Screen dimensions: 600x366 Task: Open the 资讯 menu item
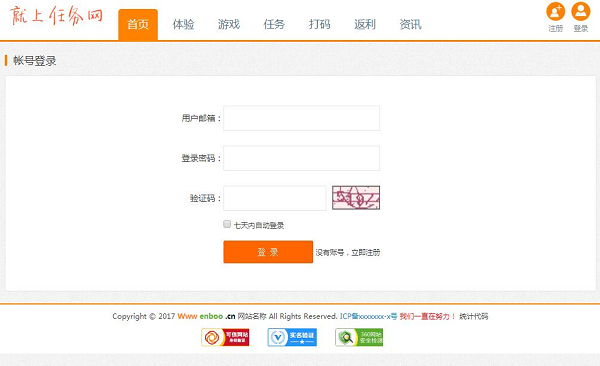point(411,25)
